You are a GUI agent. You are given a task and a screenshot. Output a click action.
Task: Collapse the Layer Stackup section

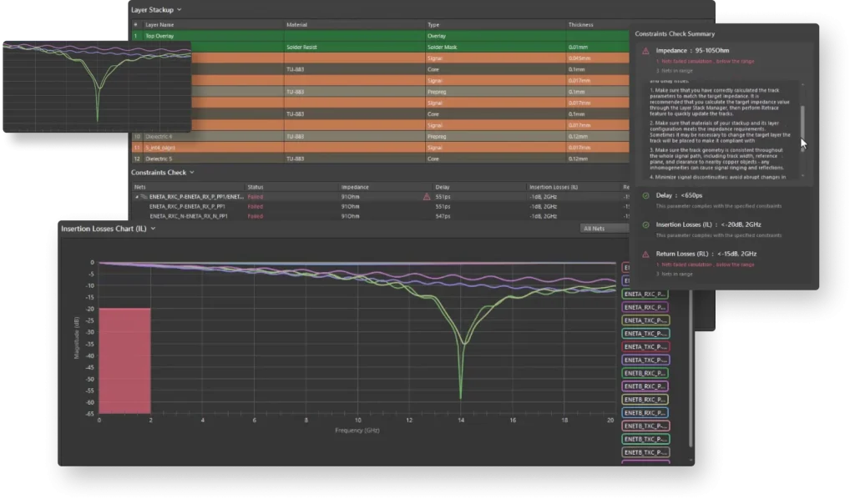point(180,10)
